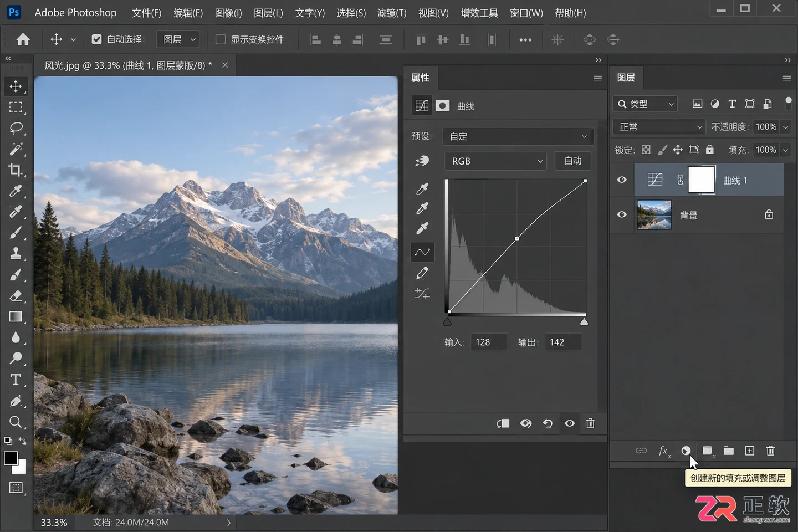Image resolution: width=798 pixels, height=532 pixels.
Task: Open the 类型 layer filter dropdown
Action: (x=646, y=104)
